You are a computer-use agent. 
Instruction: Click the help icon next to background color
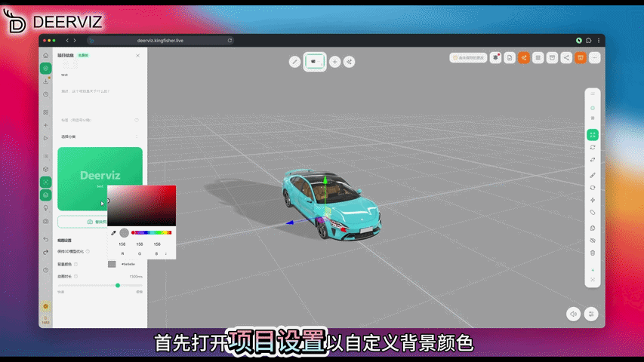click(x=75, y=264)
